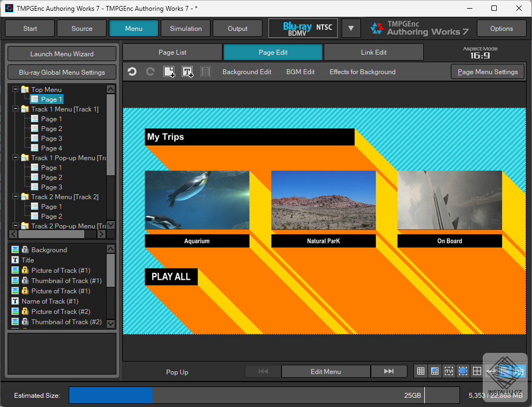The height and width of the screenshot is (407, 532).
Task: Click the Estimated Size capacity bar
Action: tap(264, 395)
